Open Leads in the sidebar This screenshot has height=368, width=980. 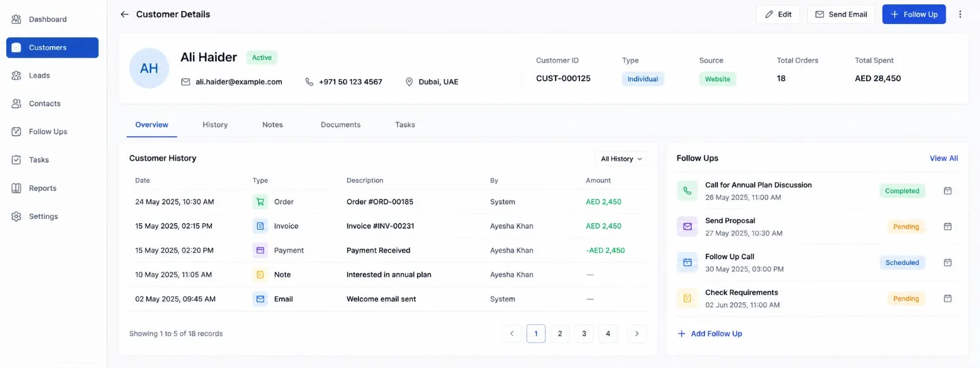52,75
